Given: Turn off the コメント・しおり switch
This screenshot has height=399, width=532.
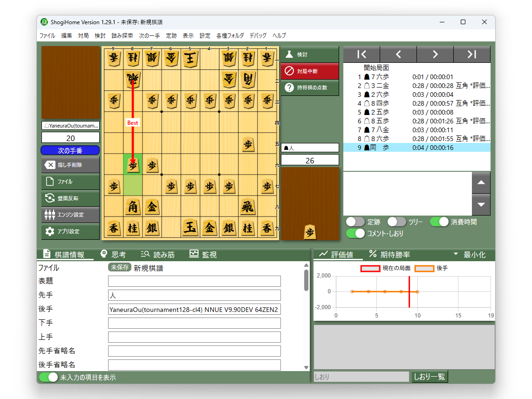Looking at the screenshot, I should pyautogui.click(x=355, y=233).
